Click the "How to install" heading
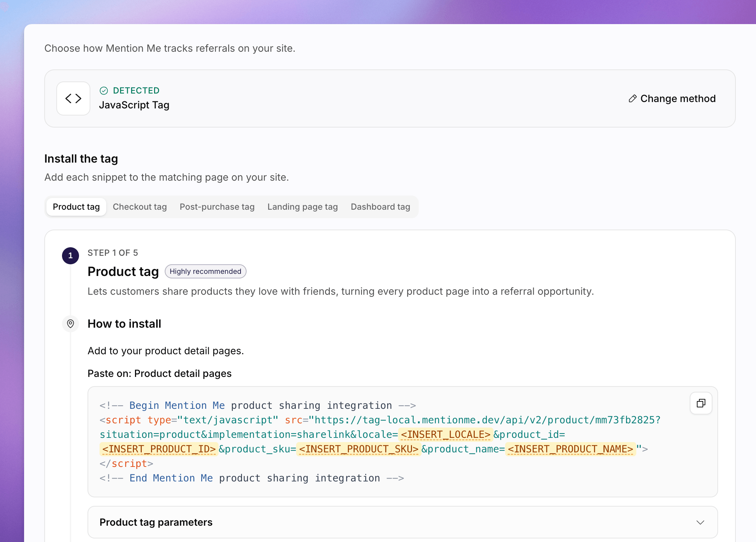This screenshot has height=542, width=756. click(124, 324)
